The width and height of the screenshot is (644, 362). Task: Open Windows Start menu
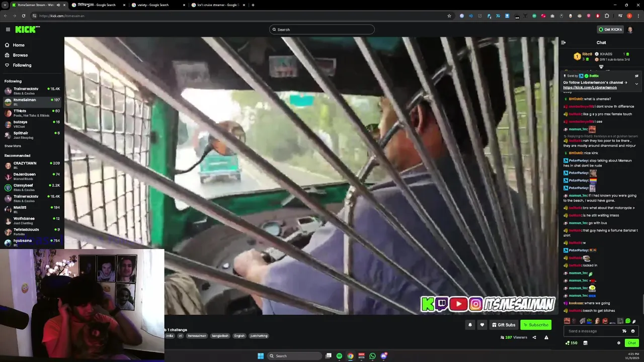click(261, 356)
